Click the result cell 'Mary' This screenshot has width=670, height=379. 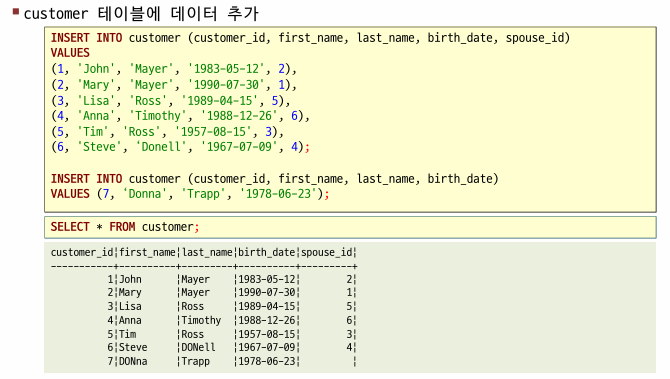[x=130, y=293]
